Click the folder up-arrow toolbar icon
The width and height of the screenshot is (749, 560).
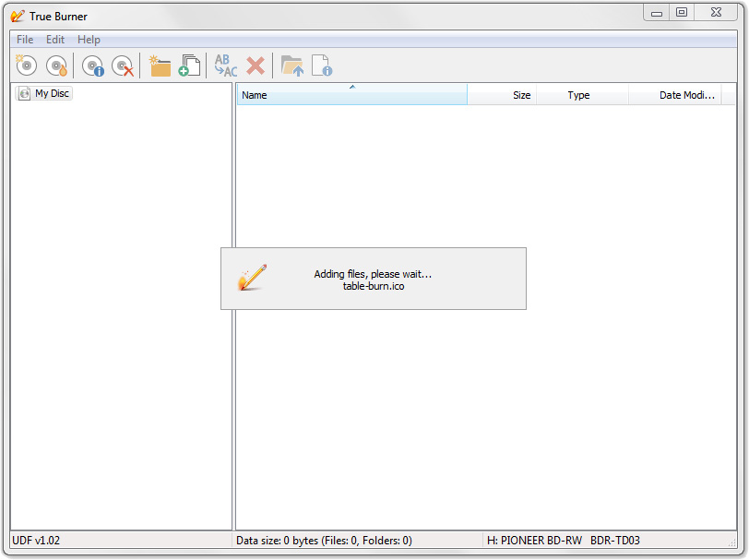tap(291, 66)
